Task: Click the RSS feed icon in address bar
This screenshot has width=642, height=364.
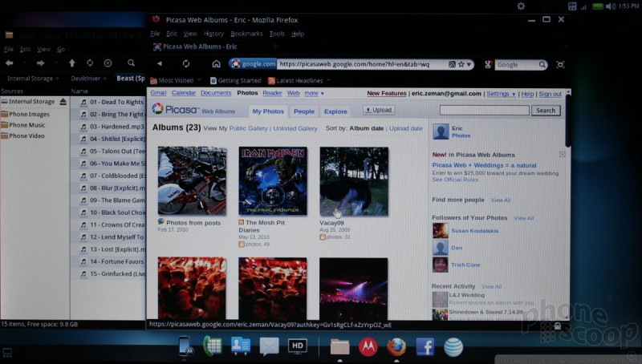Action: 452,64
